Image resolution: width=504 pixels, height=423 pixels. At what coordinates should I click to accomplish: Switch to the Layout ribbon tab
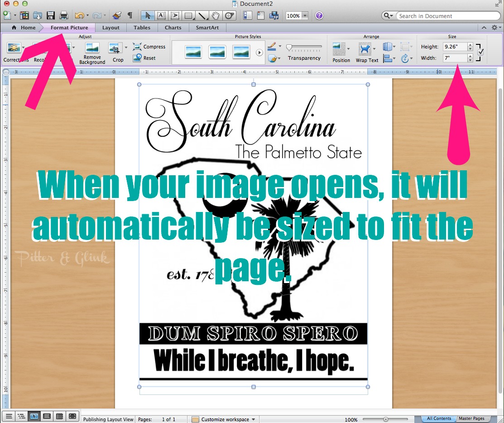(x=110, y=27)
